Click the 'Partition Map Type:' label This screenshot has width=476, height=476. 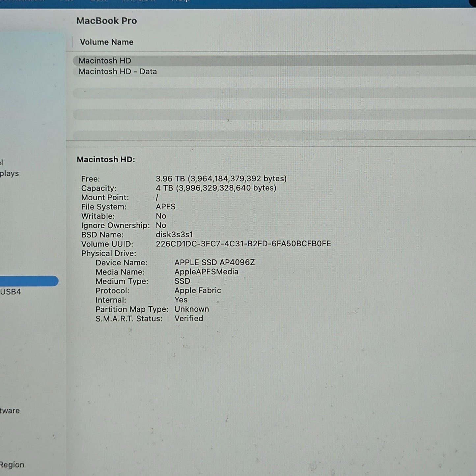pos(132,309)
